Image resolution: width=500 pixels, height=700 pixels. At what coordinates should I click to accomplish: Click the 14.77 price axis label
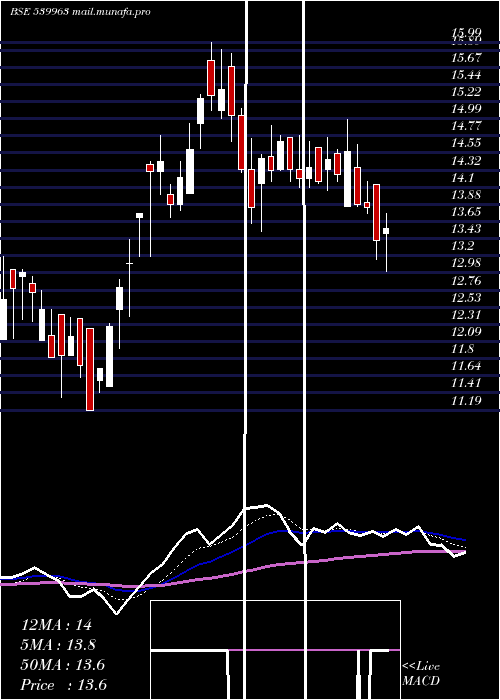(467, 126)
